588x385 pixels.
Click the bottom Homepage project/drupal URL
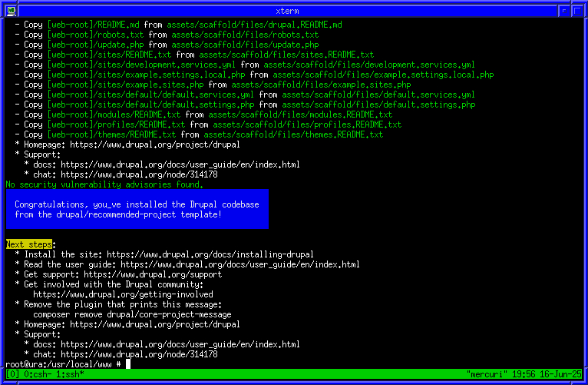click(x=155, y=324)
